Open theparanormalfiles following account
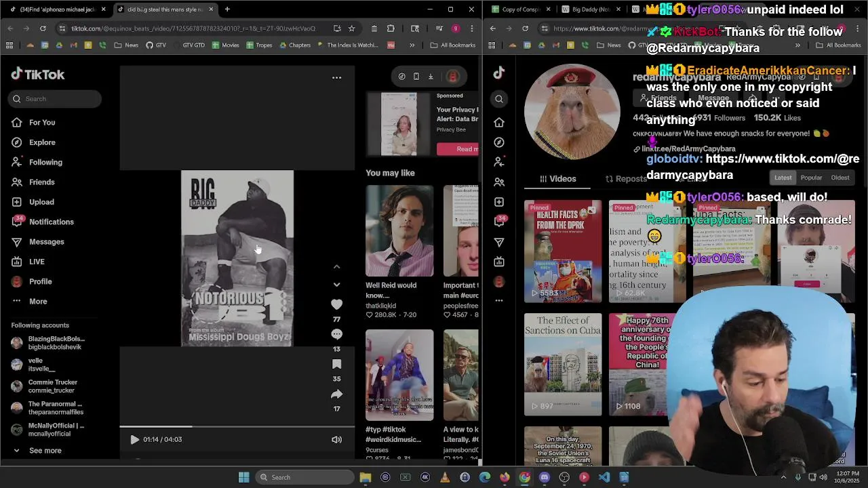868x488 pixels. 47,408
